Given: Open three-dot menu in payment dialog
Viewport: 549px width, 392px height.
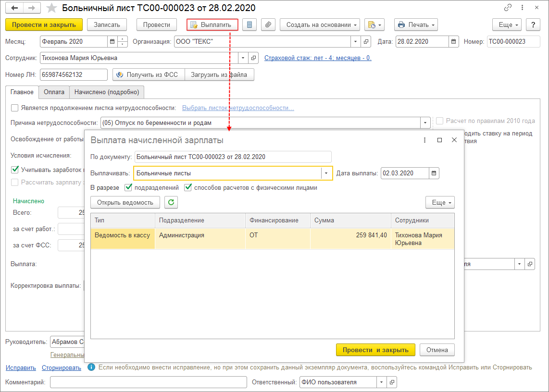Looking at the screenshot, I should 424,140.
